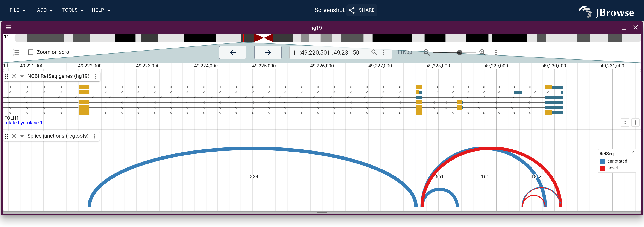Collapse the Splice junctions track

tap(22, 136)
